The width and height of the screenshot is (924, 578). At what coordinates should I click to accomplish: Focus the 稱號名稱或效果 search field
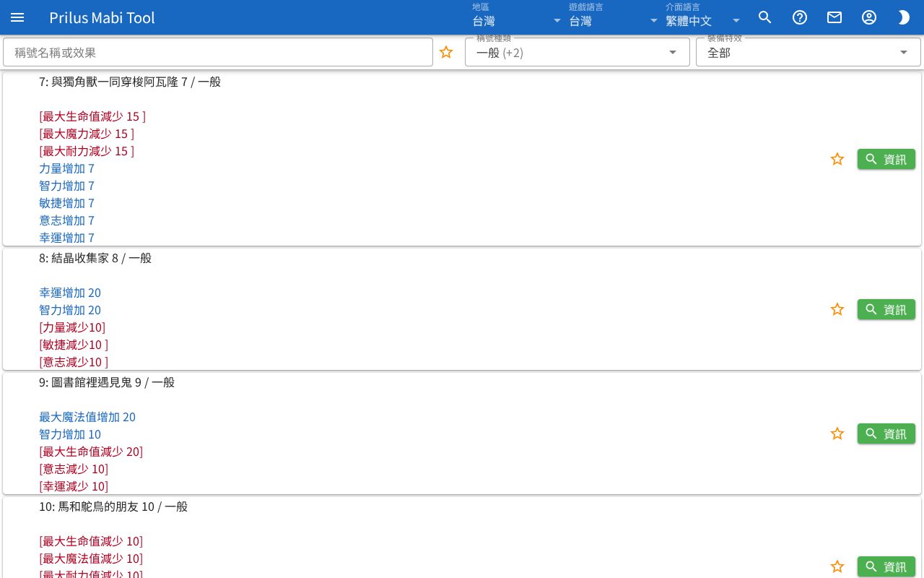pyautogui.click(x=218, y=52)
